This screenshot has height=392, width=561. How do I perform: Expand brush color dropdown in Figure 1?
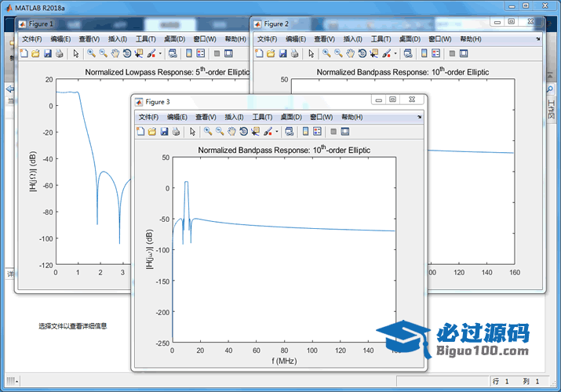[160, 53]
